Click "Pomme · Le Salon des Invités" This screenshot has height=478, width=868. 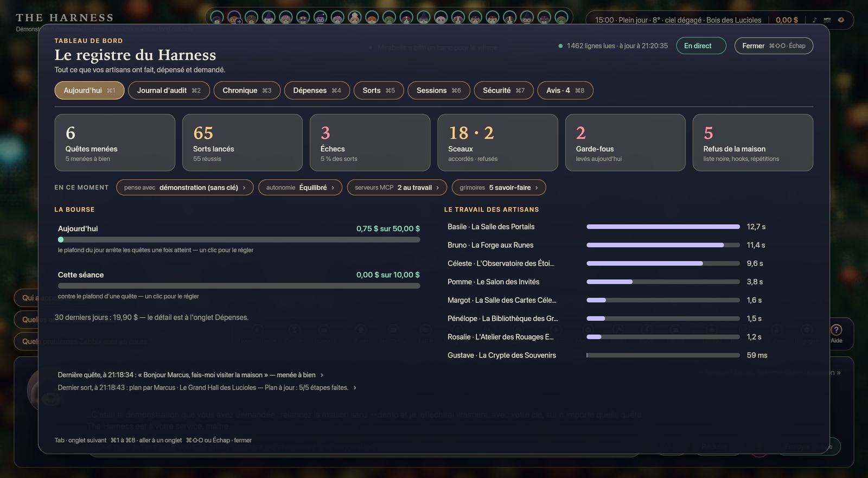(493, 282)
